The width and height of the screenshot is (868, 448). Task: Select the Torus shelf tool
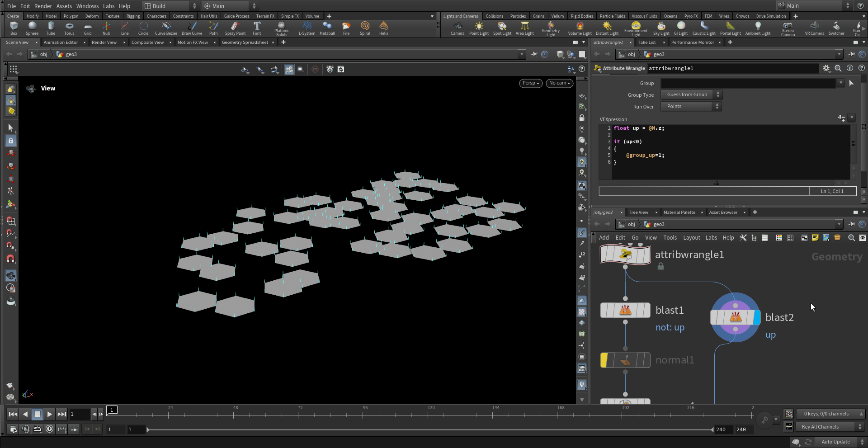coord(69,28)
